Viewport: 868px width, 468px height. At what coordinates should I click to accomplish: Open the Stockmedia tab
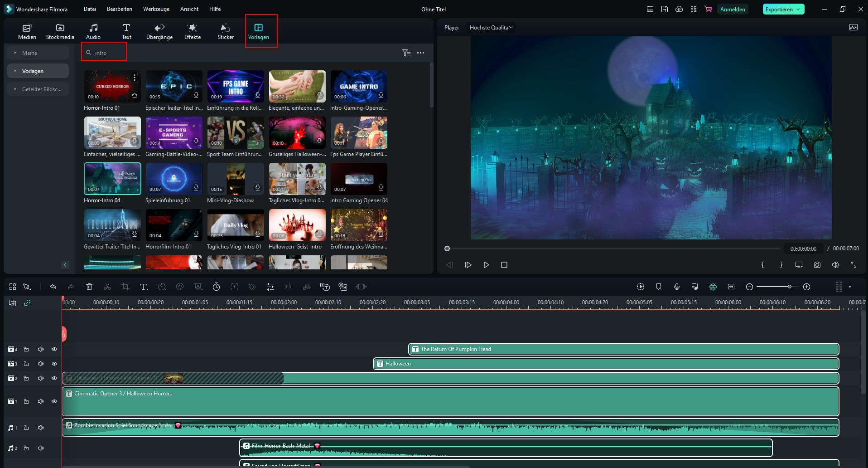coord(60,32)
